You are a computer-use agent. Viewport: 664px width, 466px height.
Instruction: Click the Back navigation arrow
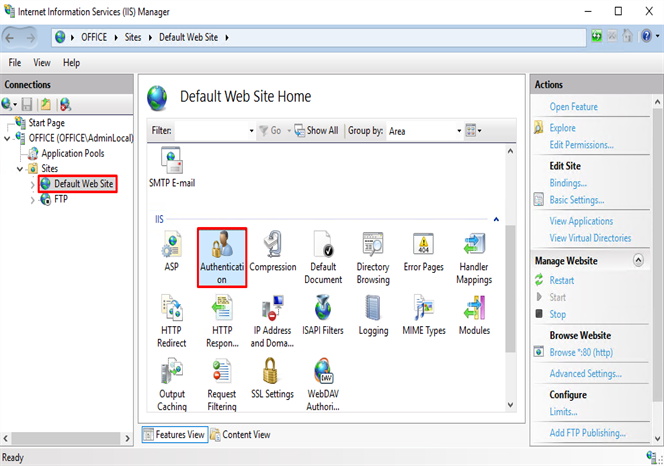10,38
